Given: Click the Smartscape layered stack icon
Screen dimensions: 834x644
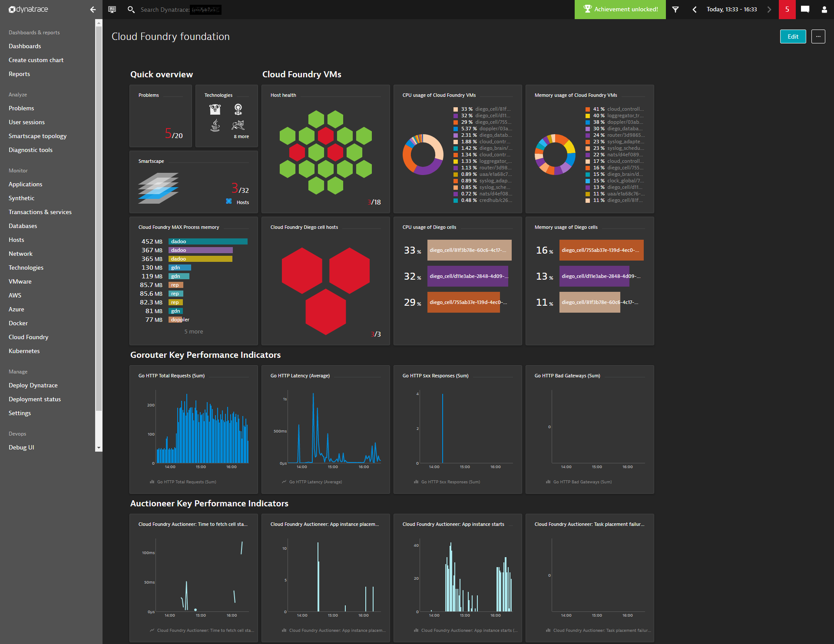Looking at the screenshot, I should pos(158,188).
